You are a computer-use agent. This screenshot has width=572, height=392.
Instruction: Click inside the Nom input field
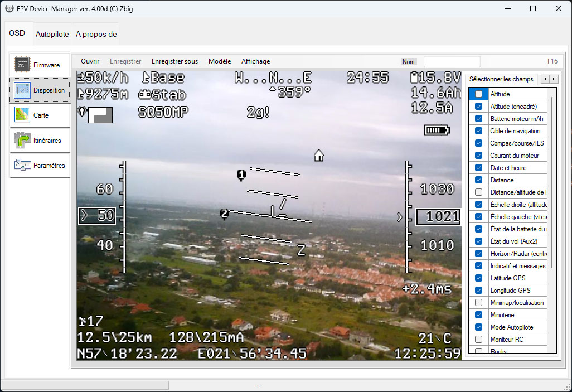(x=452, y=61)
